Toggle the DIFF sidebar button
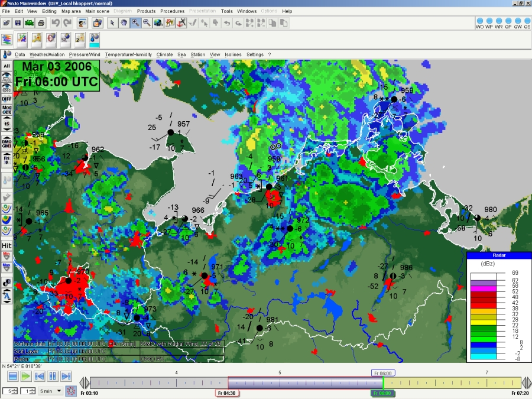The image size is (532, 399). [7, 99]
